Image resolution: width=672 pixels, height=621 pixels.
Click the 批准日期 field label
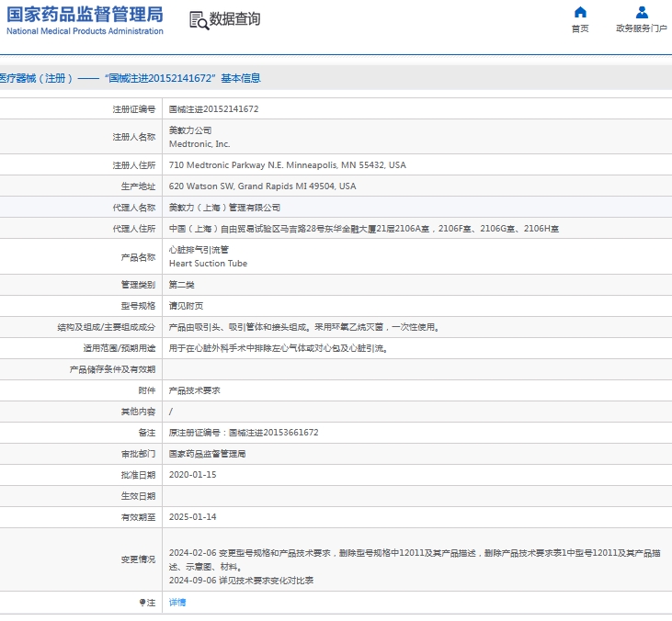tap(138, 475)
